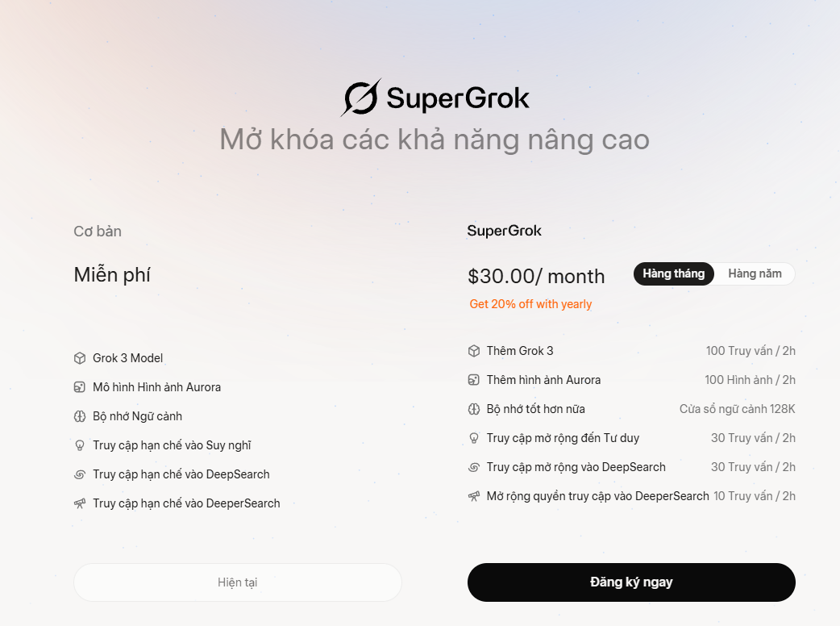The width and height of the screenshot is (840, 626).
Task: Click the lightbulb icon beside Truy cập hạn chế vào Suy nghĩ
Action: click(80, 445)
